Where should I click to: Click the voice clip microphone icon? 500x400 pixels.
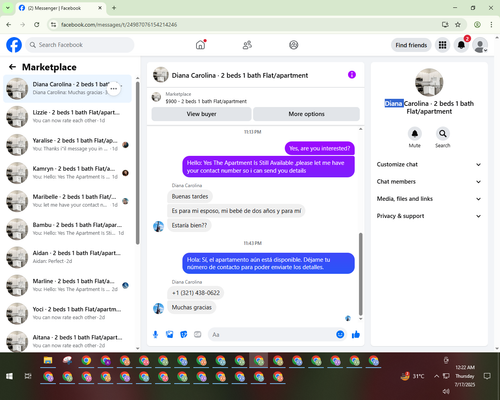pyautogui.click(x=155, y=334)
